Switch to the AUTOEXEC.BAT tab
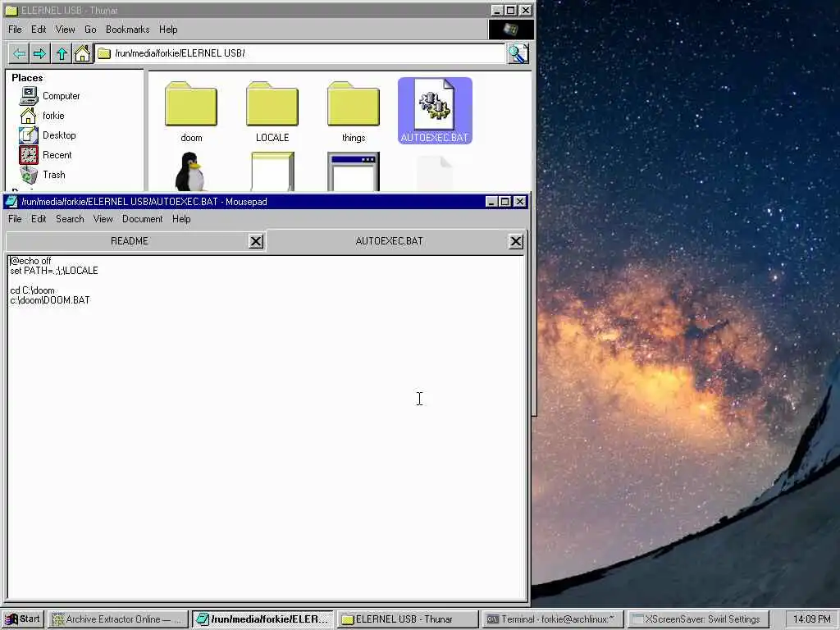The width and height of the screenshot is (840, 630). 389,241
